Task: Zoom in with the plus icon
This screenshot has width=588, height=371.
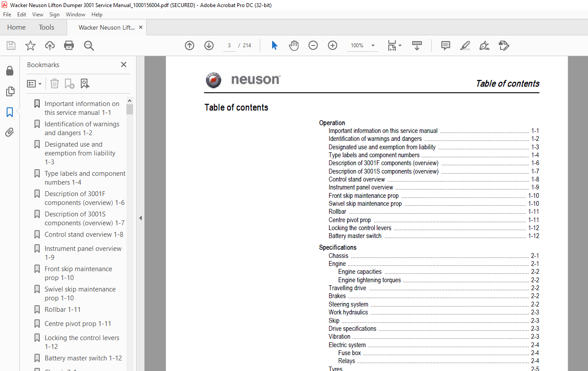Action: click(x=333, y=45)
